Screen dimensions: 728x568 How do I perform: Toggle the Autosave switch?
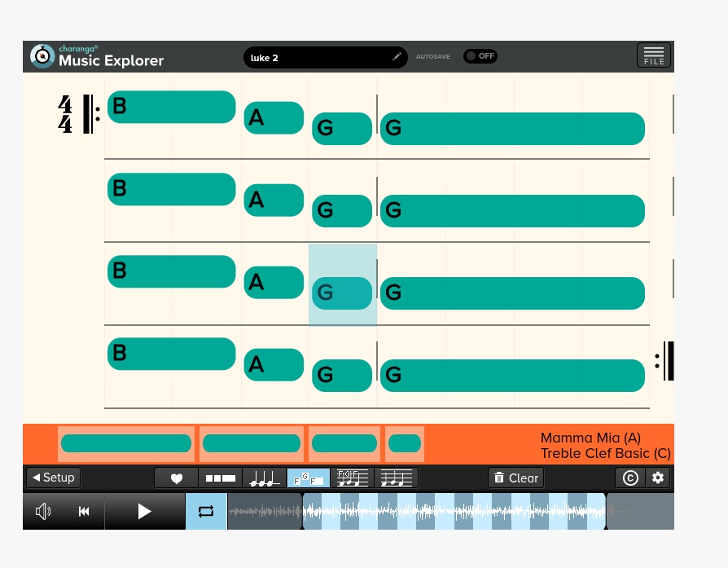[480, 56]
